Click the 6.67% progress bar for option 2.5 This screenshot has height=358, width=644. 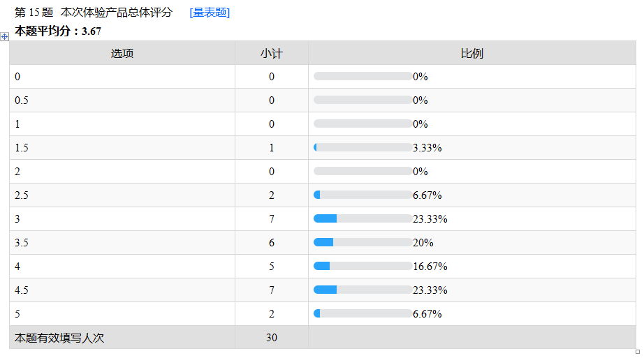coord(363,195)
